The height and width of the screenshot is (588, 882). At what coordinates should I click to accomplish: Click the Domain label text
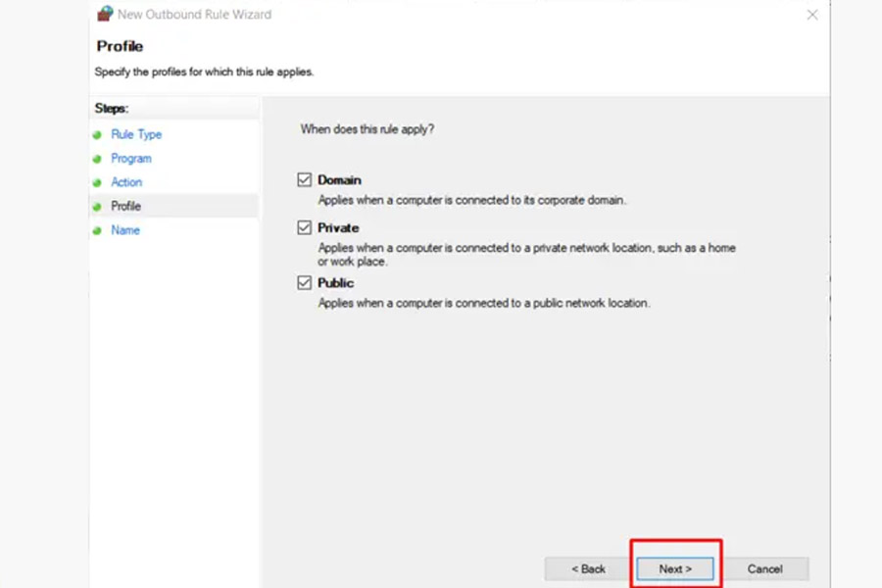click(339, 180)
